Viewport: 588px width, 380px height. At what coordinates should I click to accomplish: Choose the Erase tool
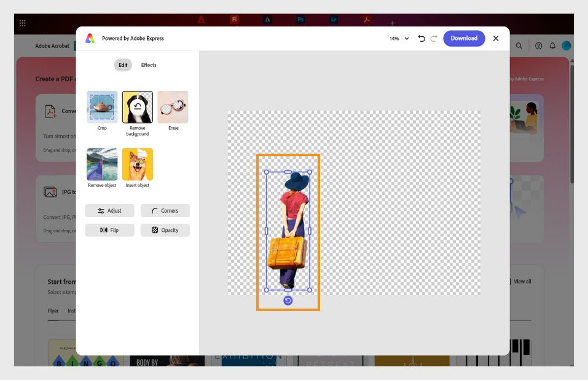coord(173,107)
